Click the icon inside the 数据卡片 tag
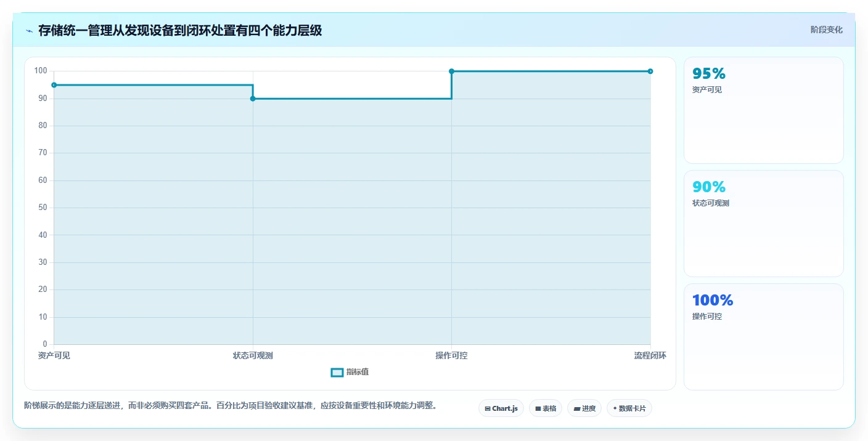This screenshot has height=441, width=868. click(x=615, y=408)
